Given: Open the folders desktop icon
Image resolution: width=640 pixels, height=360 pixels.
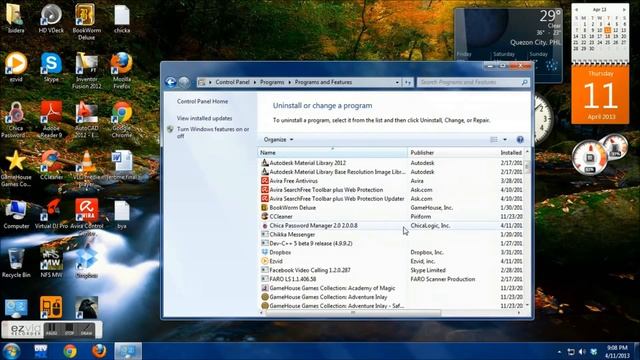Looking at the screenshot, I should 16,18.
